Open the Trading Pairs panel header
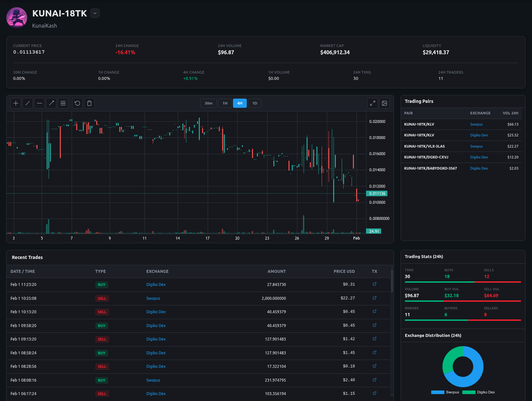This screenshot has height=401, width=532. [419, 101]
